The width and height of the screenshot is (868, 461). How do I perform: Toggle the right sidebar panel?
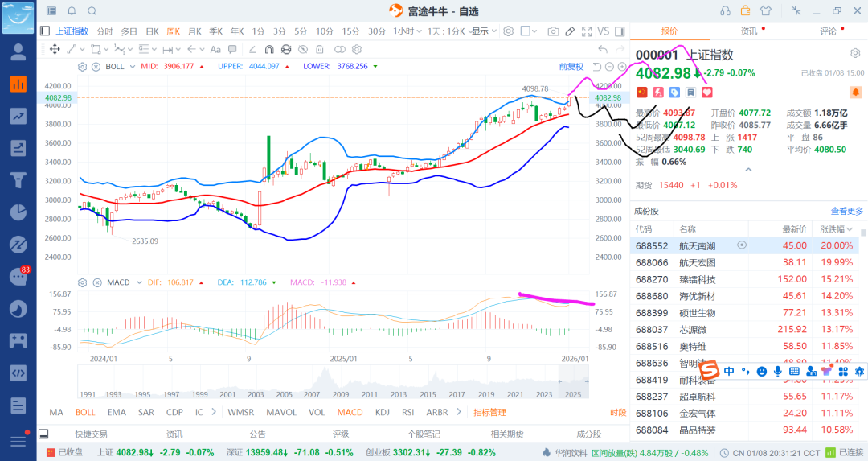point(620,31)
